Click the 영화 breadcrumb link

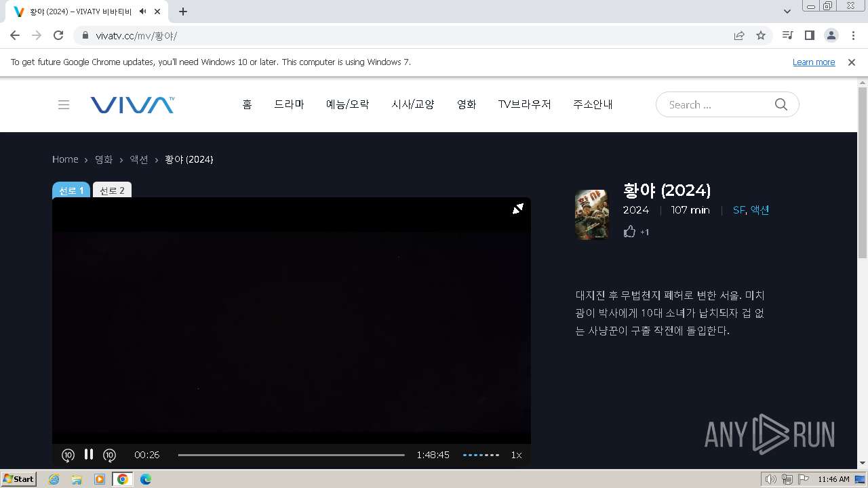pos(104,159)
